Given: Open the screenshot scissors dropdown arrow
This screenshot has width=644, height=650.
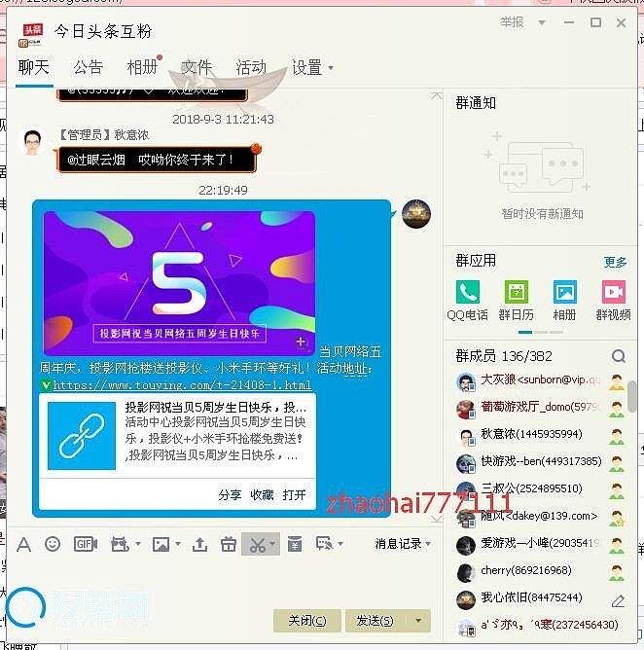Looking at the screenshot, I should (272, 544).
